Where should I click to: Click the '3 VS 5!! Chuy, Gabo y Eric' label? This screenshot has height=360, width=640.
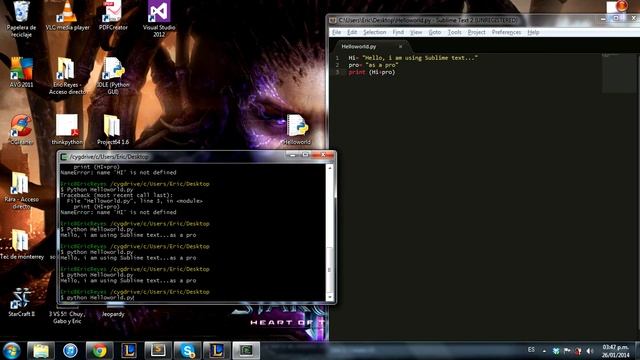click(67, 318)
